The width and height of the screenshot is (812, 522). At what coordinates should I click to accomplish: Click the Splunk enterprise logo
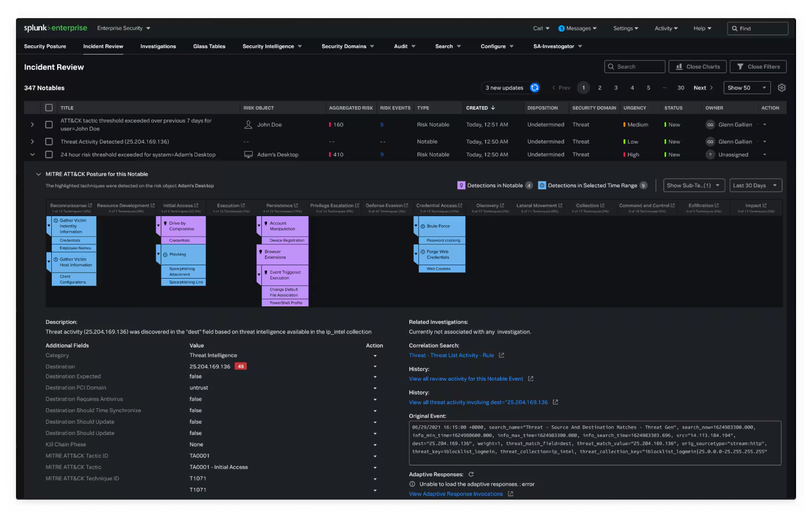(56, 28)
